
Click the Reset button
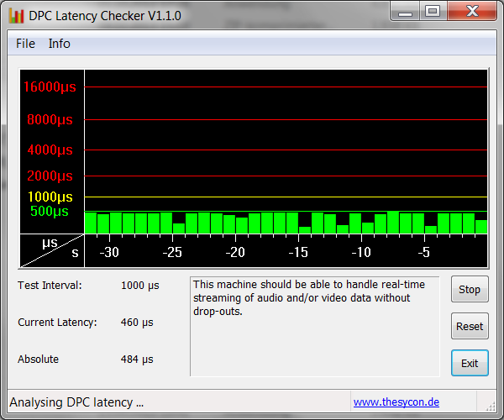pos(470,326)
